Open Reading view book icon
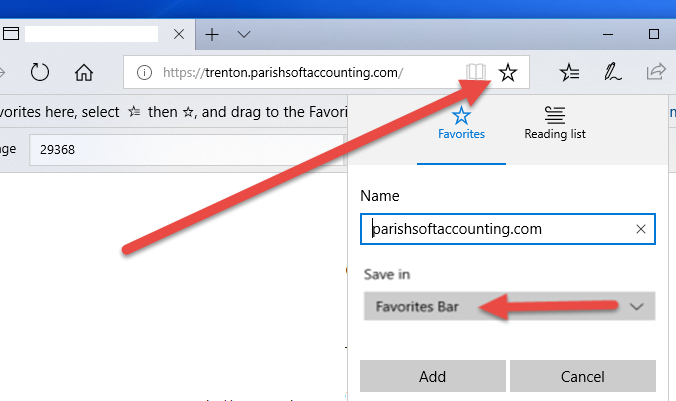Image resolution: width=676 pixels, height=401 pixels. point(476,72)
